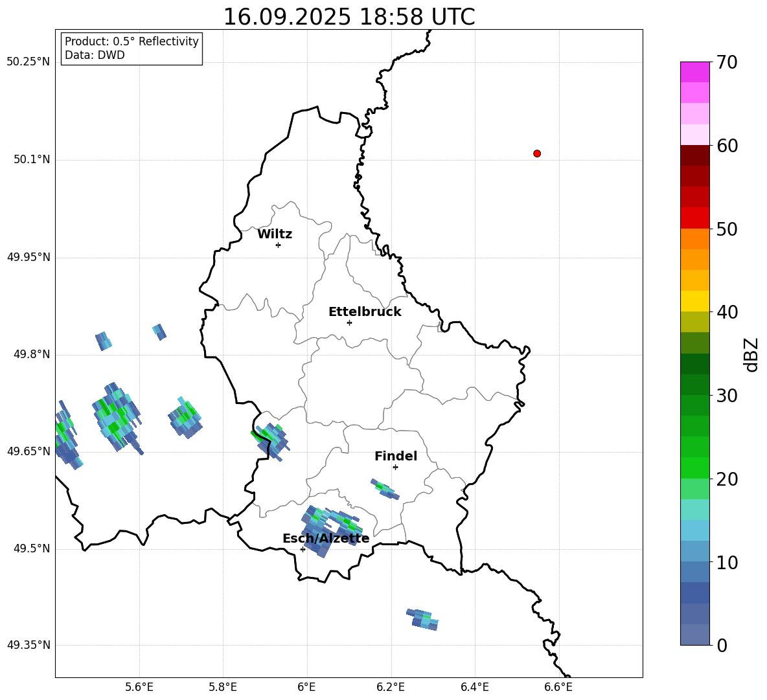This screenshot has height=700, width=767.
Task: Click longitude label 5.8°E
Action: click(x=223, y=688)
